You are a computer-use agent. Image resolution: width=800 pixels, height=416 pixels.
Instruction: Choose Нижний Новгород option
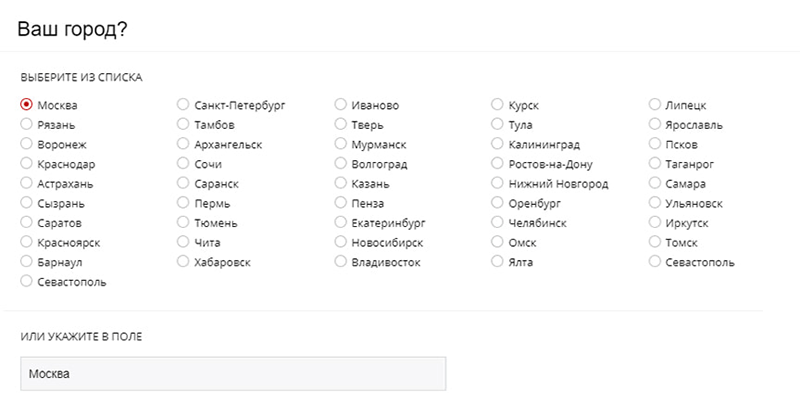coord(497,183)
